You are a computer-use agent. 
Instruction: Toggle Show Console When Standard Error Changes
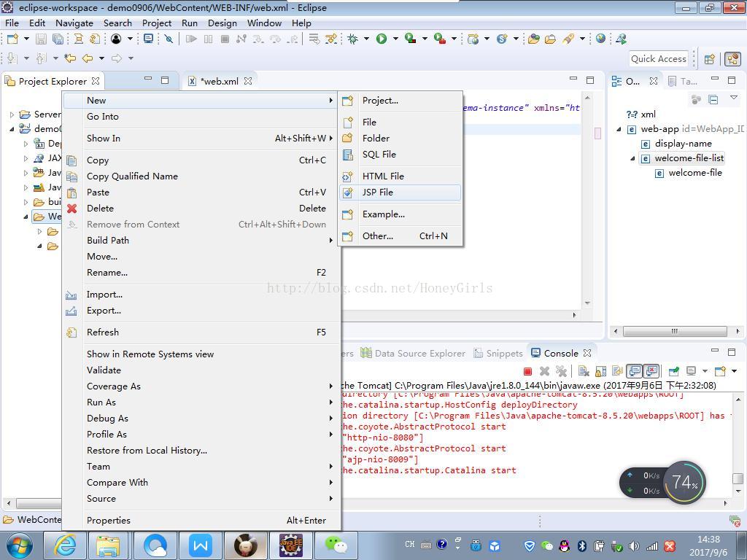tap(651, 371)
